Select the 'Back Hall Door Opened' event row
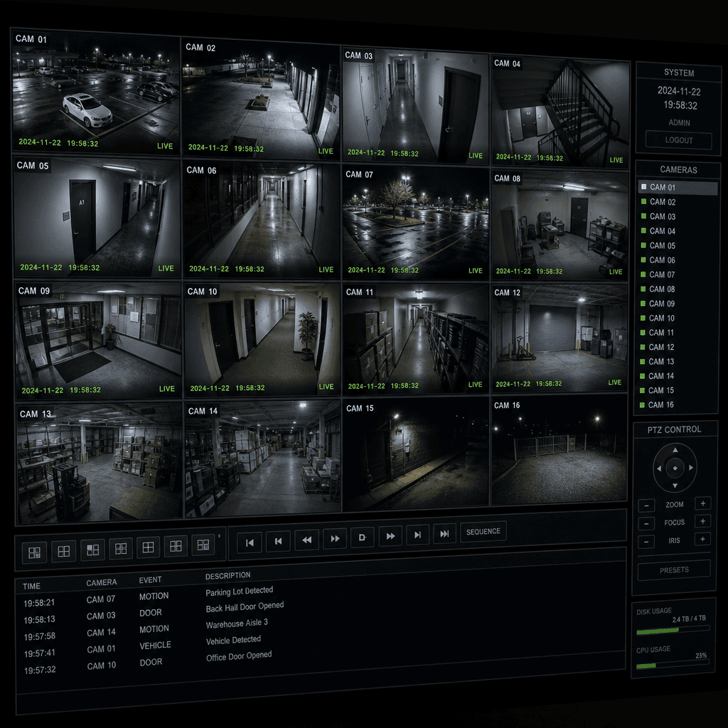This screenshot has width=728, height=728. click(321, 609)
